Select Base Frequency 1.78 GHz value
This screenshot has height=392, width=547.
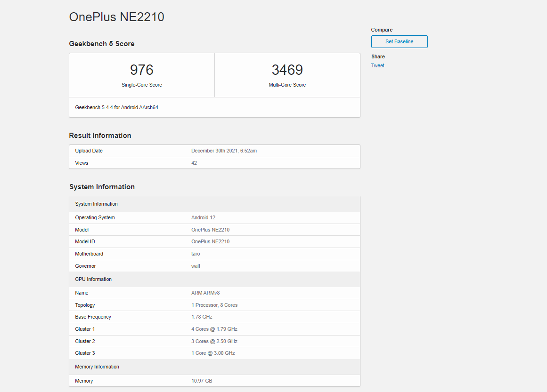pos(202,317)
